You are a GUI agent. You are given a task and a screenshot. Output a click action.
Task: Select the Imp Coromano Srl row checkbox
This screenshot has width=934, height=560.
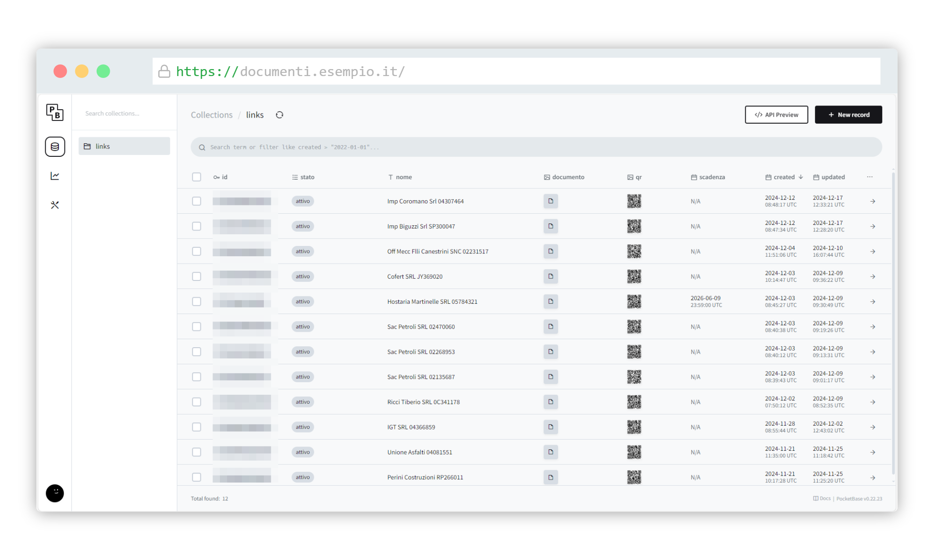point(197,201)
